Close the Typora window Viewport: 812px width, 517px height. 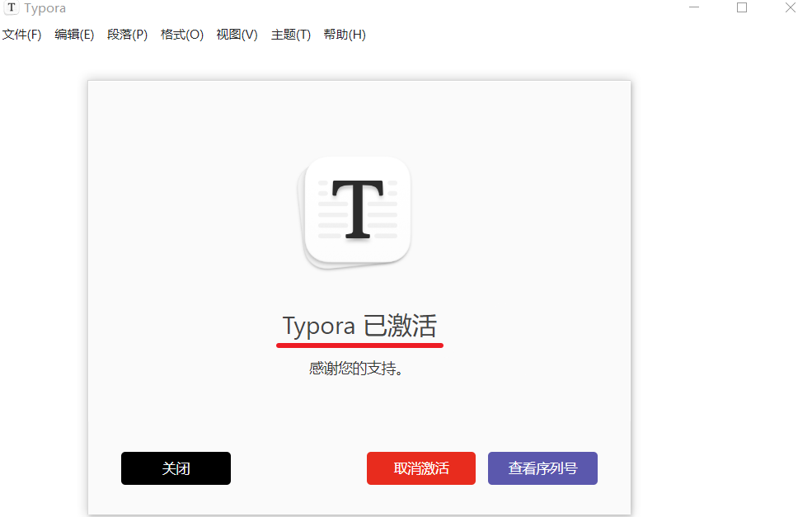791,7
